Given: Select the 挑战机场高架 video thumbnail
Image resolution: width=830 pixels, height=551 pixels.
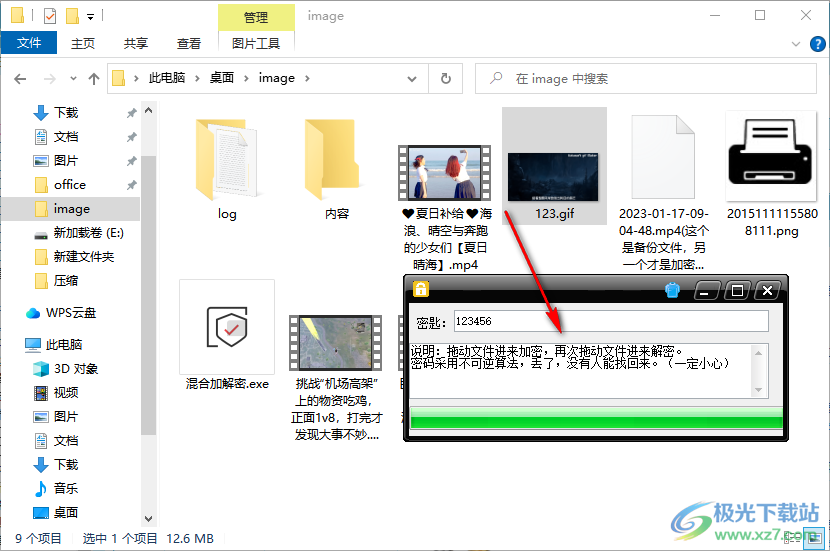Looking at the screenshot, I should coord(336,342).
